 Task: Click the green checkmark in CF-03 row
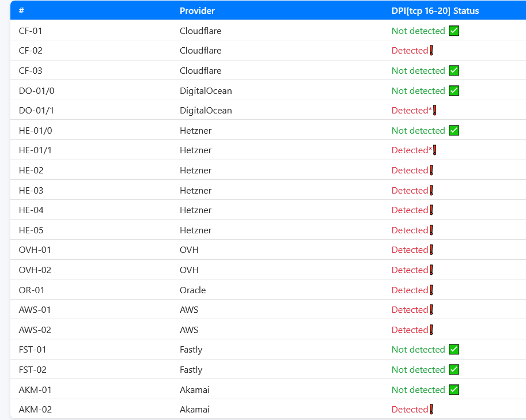(454, 71)
